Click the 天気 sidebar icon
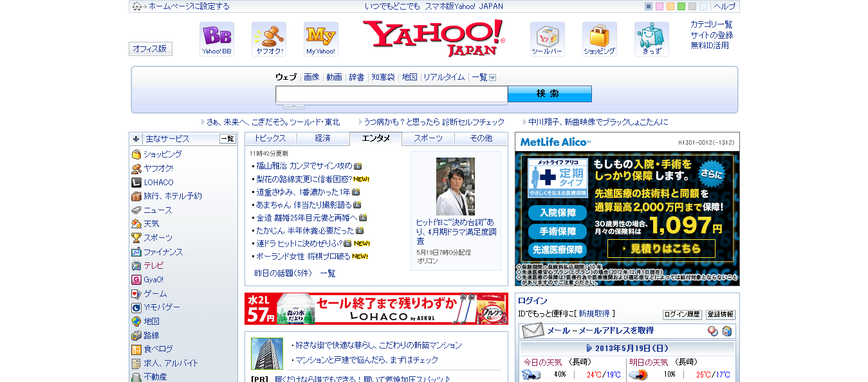Image resolution: width=868 pixels, height=382 pixels. click(136, 224)
